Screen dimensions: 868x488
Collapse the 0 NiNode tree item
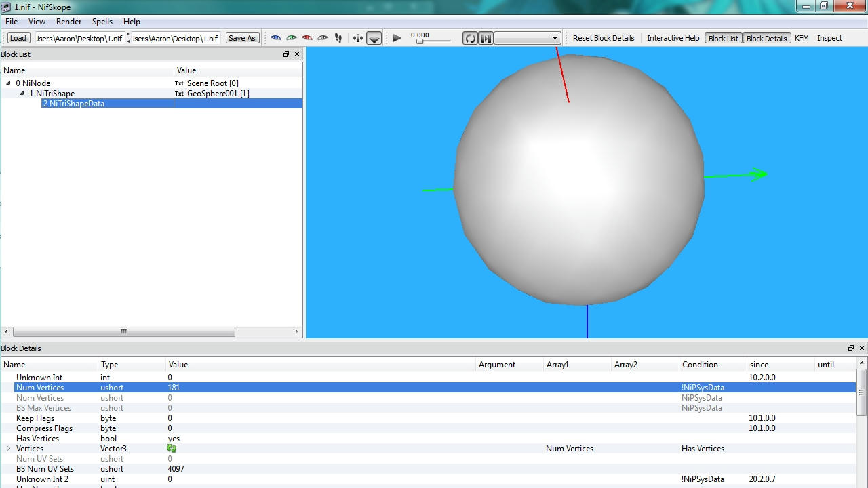[x=9, y=83]
